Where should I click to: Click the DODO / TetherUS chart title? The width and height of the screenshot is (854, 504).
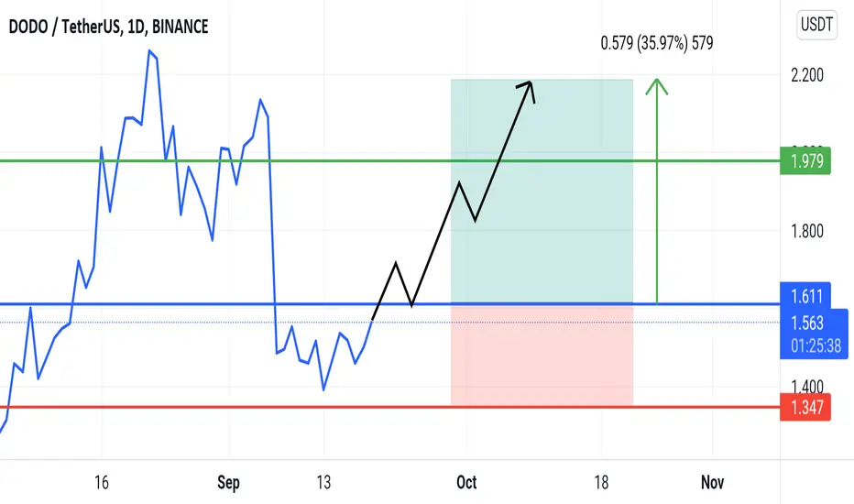(x=108, y=27)
